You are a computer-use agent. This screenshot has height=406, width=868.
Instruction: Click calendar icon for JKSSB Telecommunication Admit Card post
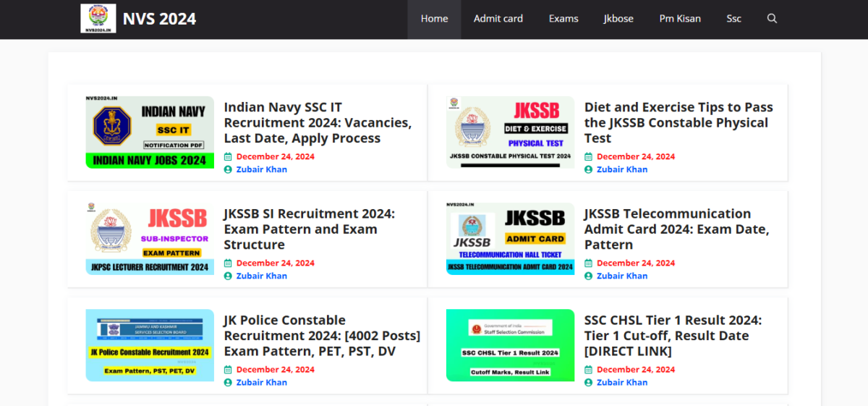pos(588,263)
